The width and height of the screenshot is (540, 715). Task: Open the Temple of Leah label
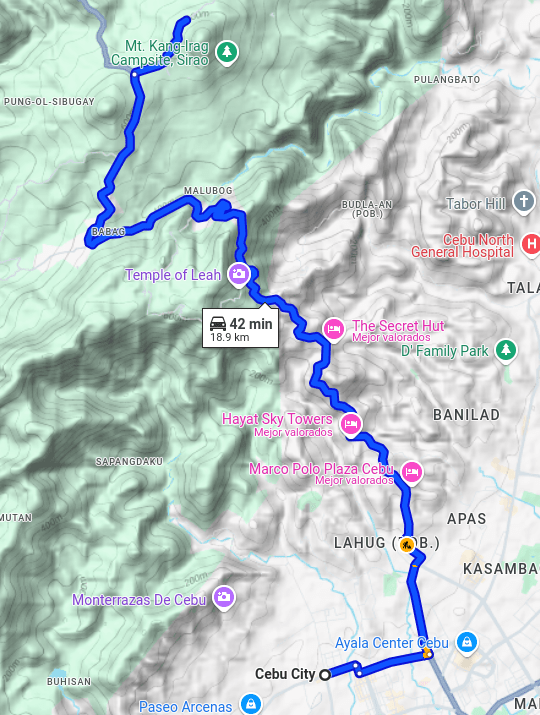173,275
